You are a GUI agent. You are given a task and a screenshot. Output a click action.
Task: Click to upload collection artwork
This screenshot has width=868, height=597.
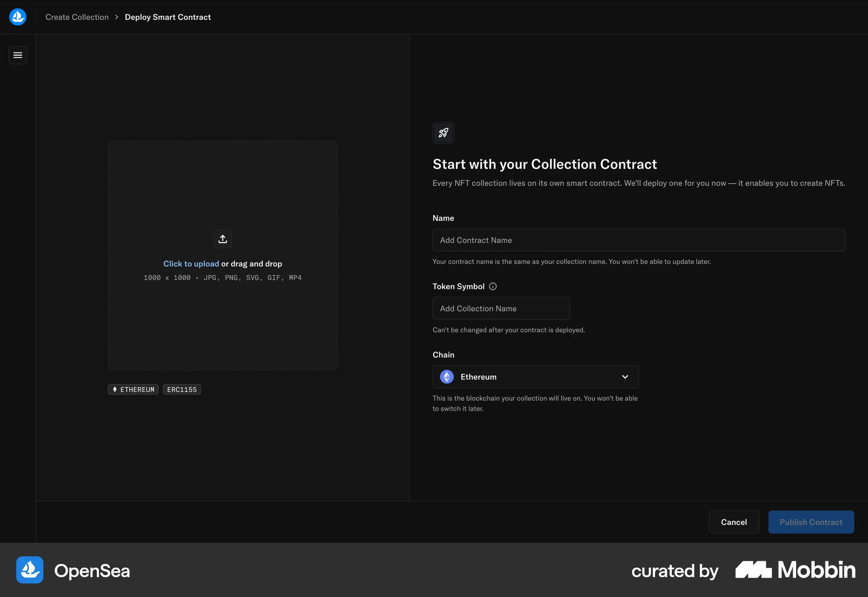191,264
